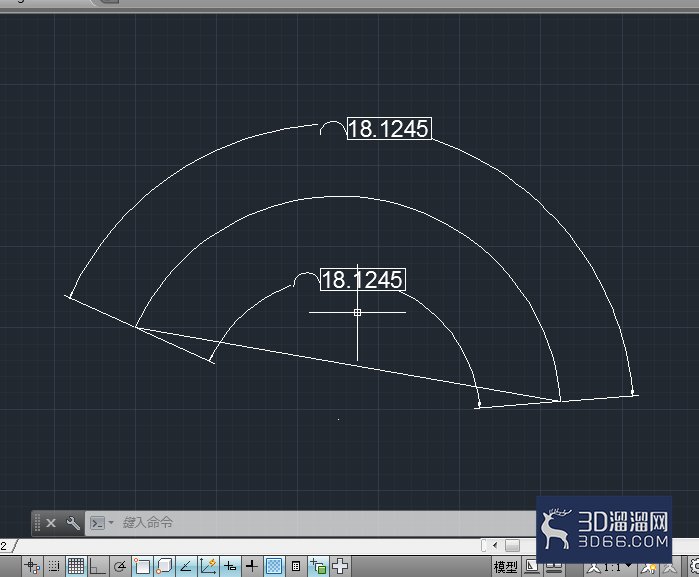
Task: Click the upper 18.1245 dimension text
Action: 389,128
